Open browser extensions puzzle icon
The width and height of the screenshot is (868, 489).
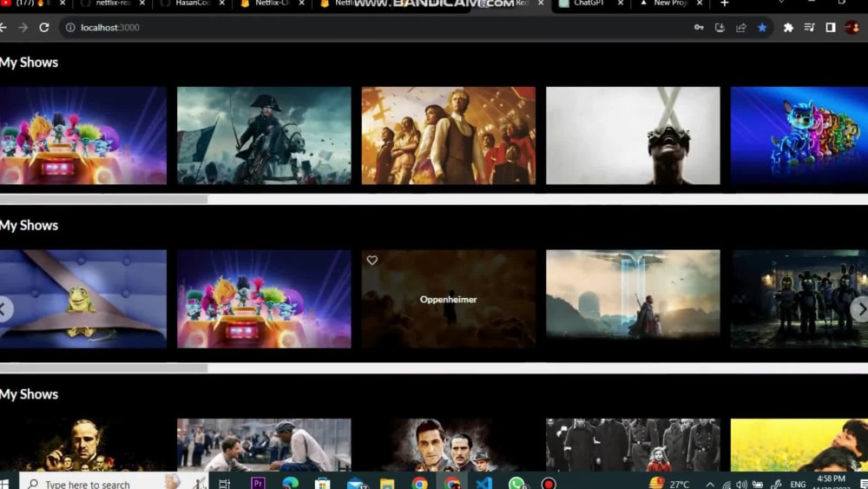tap(788, 27)
